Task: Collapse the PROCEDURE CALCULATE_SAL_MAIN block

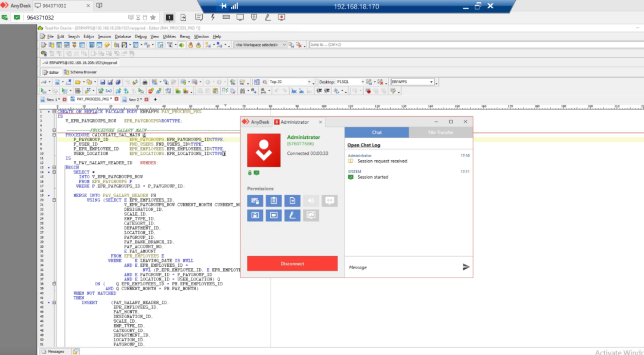Action: [54, 135]
